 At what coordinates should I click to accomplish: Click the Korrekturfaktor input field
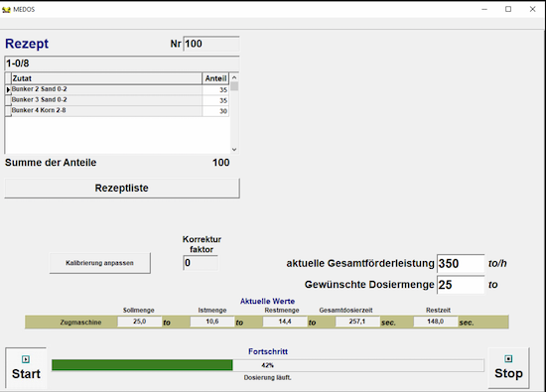click(201, 263)
